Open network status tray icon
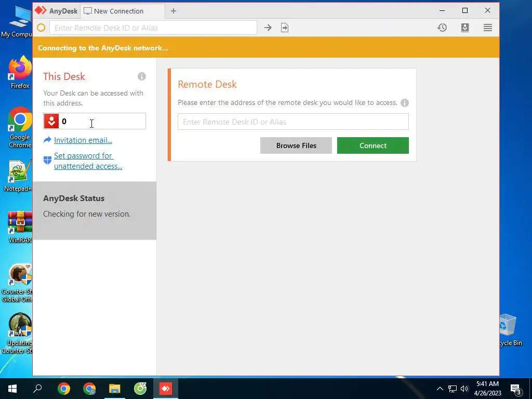The height and width of the screenshot is (399, 532). coord(453,389)
